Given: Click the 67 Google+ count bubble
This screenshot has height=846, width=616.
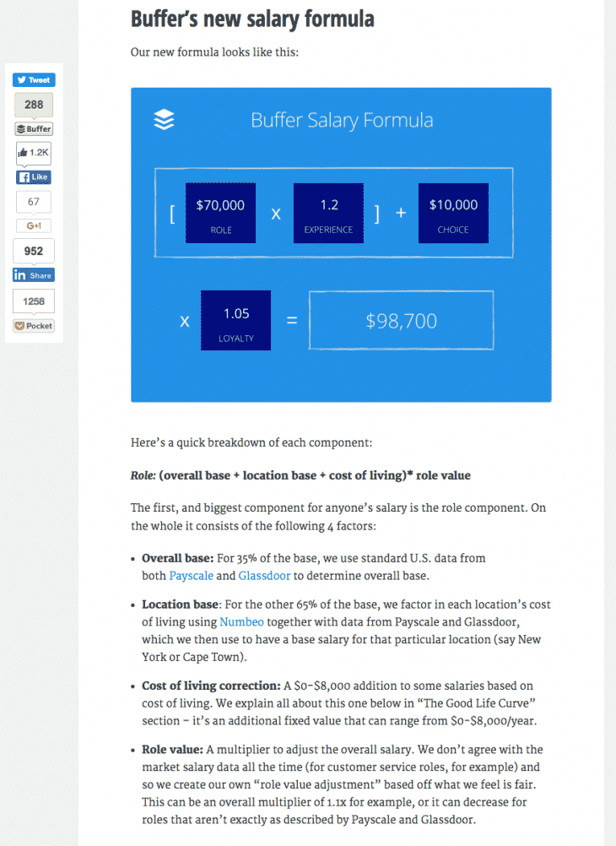Looking at the screenshot, I should [34, 202].
